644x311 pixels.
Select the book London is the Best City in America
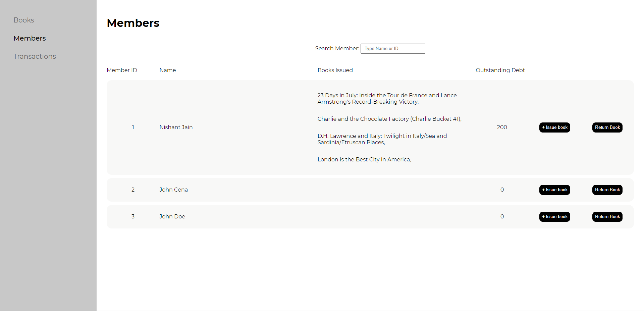[x=364, y=159]
